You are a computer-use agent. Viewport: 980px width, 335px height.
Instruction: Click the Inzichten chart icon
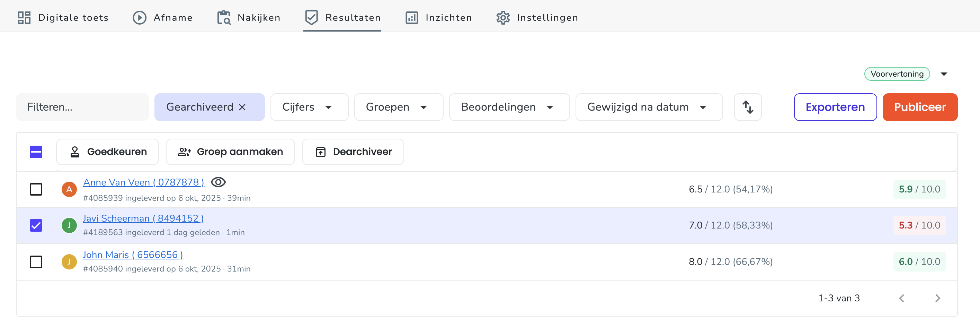[x=412, y=18]
